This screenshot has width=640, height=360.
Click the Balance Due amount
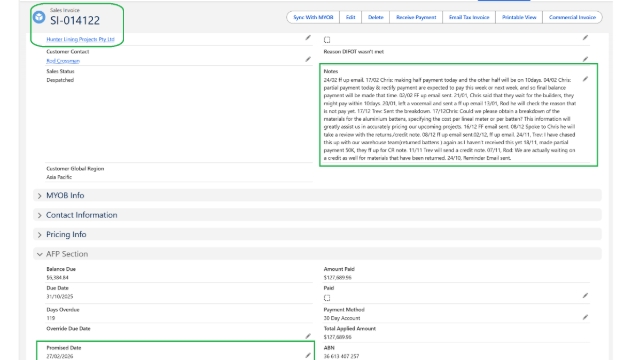(x=57, y=278)
